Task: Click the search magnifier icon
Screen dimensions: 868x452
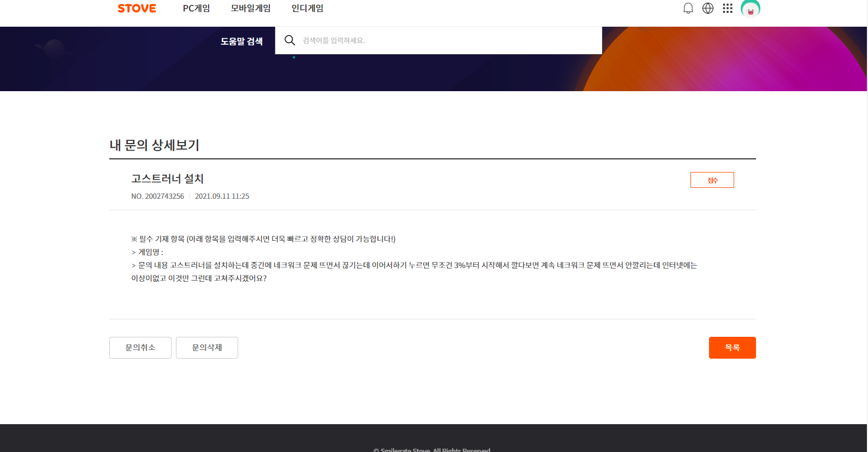Action: click(x=290, y=40)
